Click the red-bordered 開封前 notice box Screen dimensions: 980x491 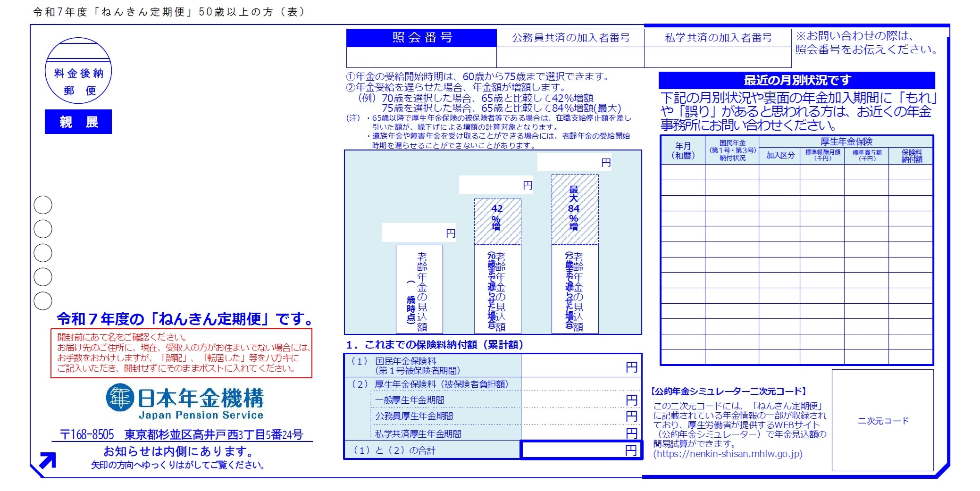(181, 353)
